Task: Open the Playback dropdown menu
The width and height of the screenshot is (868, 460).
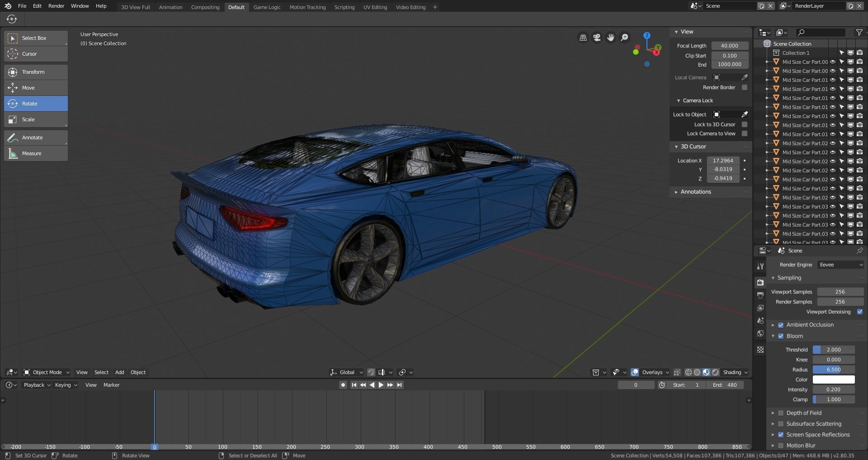Action: 37,385
